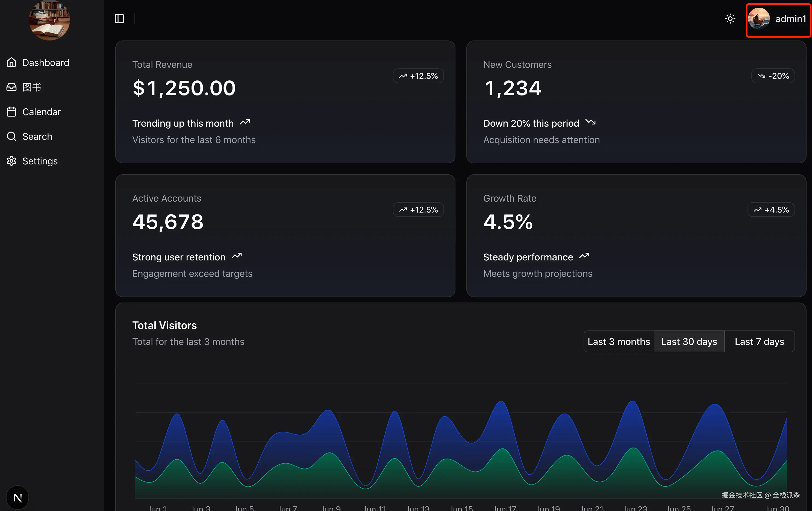The image size is (812, 511).
Task: Click the Calendar icon in sidebar
Action: tap(11, 112)
